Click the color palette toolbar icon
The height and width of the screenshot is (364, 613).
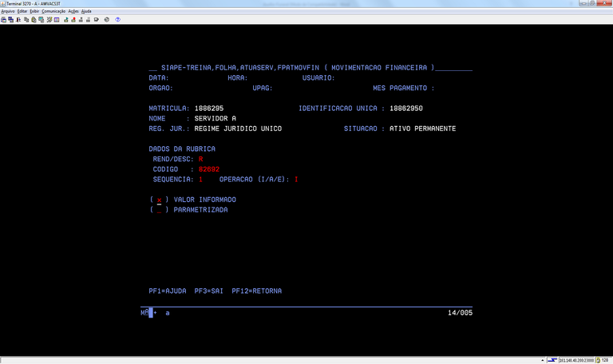[x=57, y=19]
